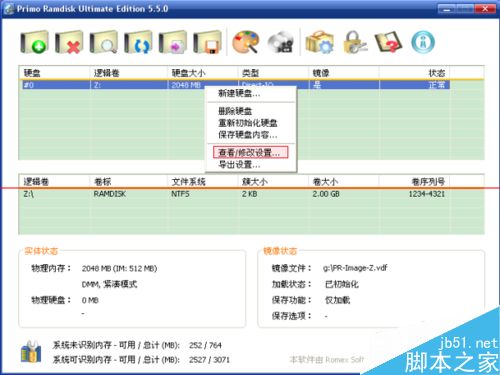Screen dimensions: 500x375
Task: Click the 2048 MB (IM: 512 MB) value
Action: 119,268
